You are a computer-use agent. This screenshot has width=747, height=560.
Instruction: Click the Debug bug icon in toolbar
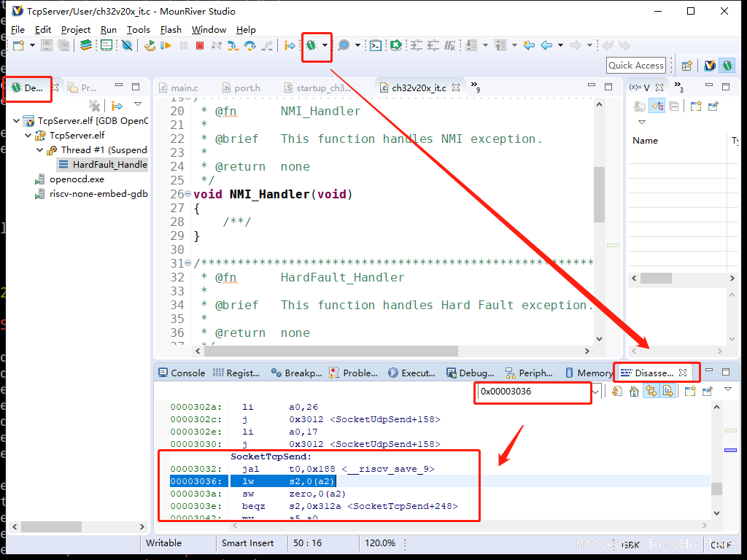(x=311, y=45)
